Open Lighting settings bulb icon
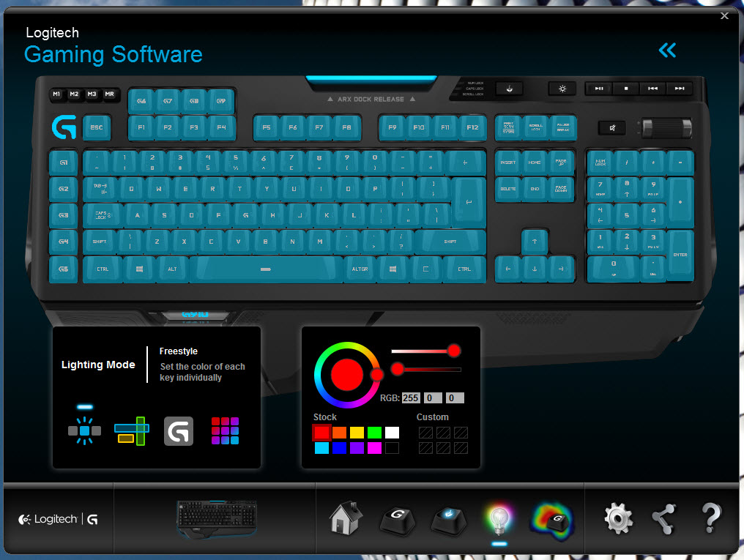The height and width of the screenshot is (560, 744). coord(499,519)
